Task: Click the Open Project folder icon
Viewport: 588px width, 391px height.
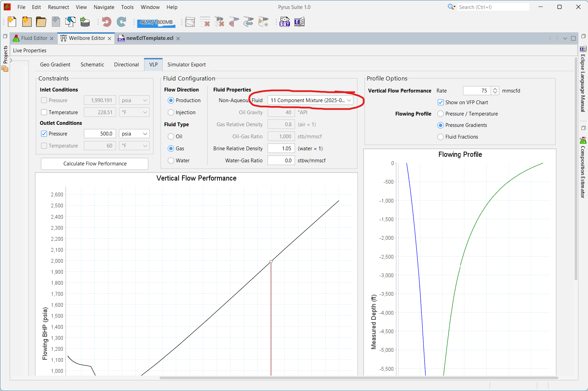Action: point(41,22)
